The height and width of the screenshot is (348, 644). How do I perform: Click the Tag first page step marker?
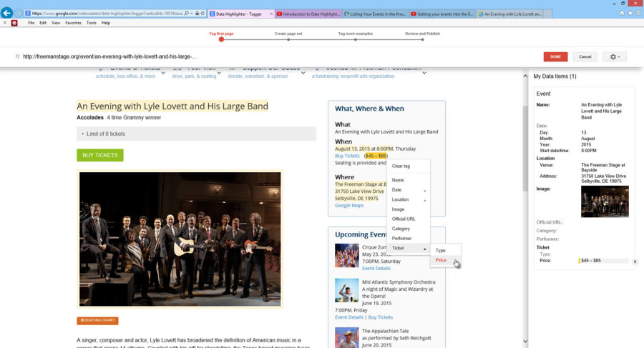[221, 39]
